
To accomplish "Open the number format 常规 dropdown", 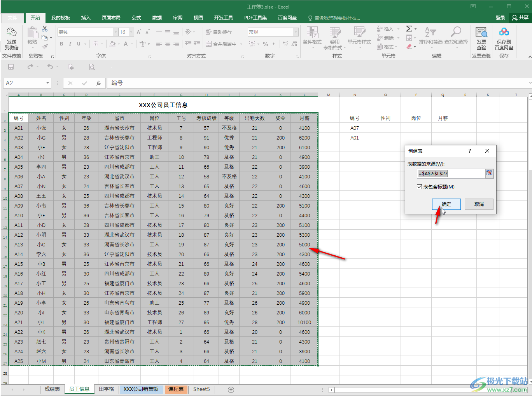I will point(296,32).
